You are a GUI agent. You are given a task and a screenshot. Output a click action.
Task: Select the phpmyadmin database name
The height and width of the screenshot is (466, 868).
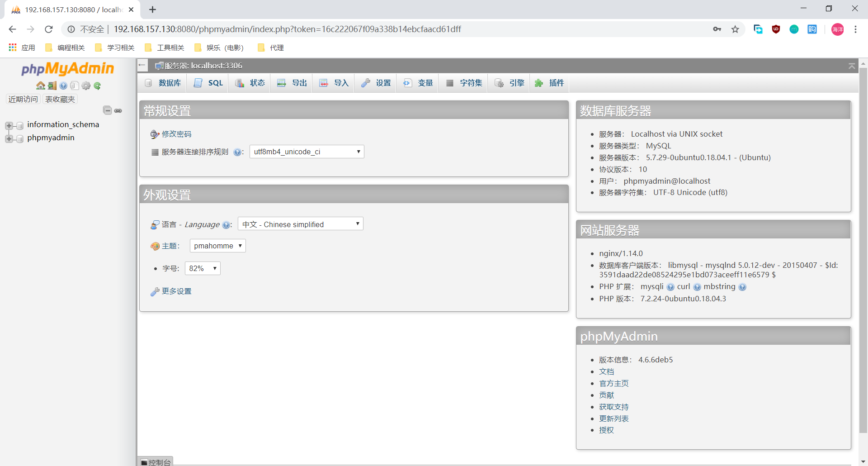[51, 138]
